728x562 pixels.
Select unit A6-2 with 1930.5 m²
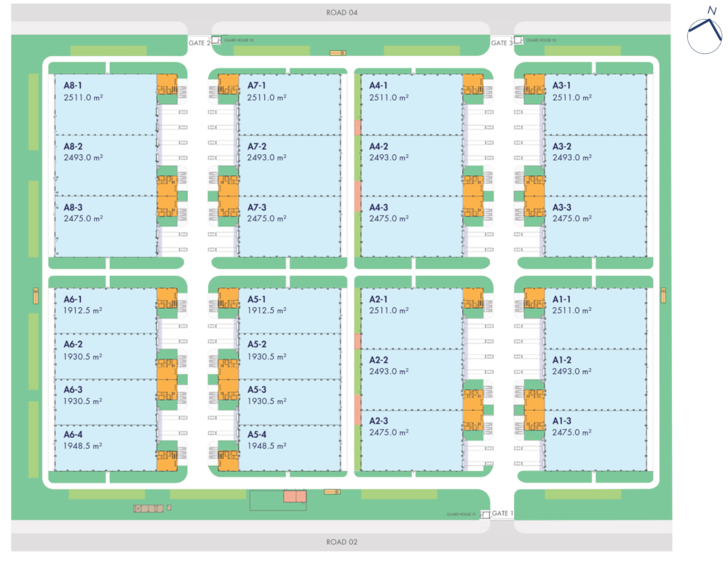(106, 356)
